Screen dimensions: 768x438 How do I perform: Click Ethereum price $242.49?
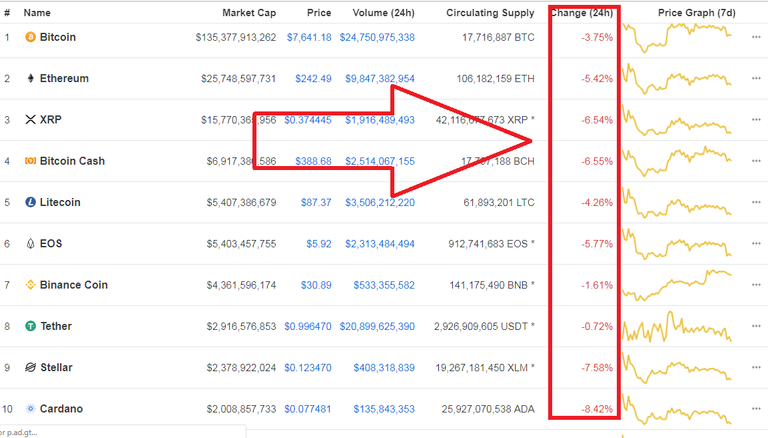click(x=313, y=78)
